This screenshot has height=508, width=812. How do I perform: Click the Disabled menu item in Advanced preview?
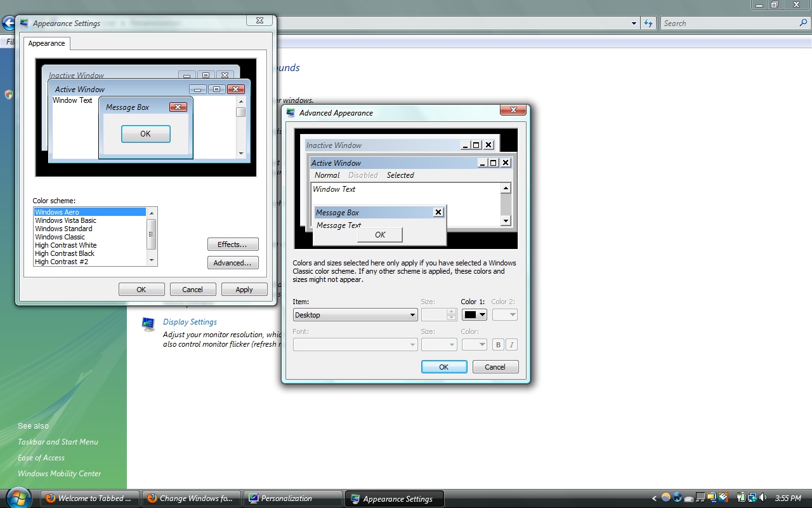click(x=363, y=175)
